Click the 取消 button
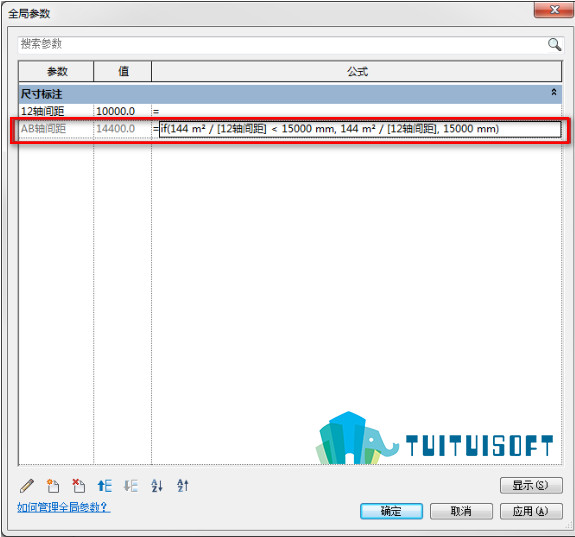 (461, 511)
